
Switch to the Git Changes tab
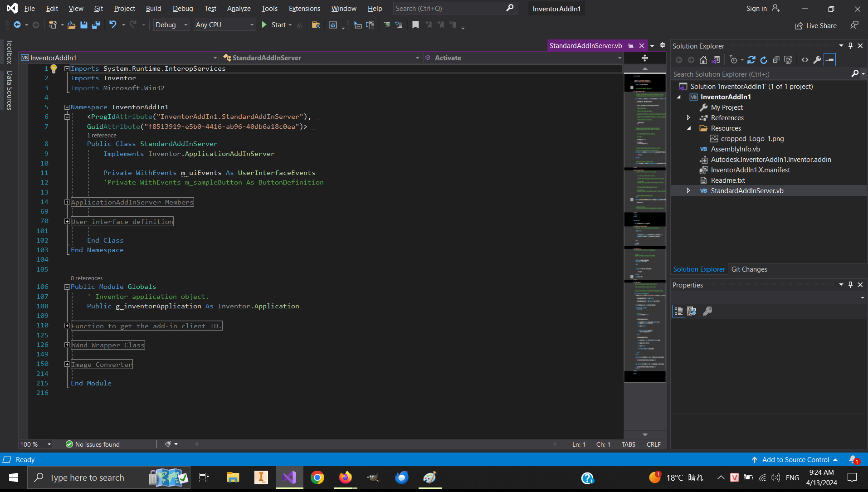[x=749, y=269]
